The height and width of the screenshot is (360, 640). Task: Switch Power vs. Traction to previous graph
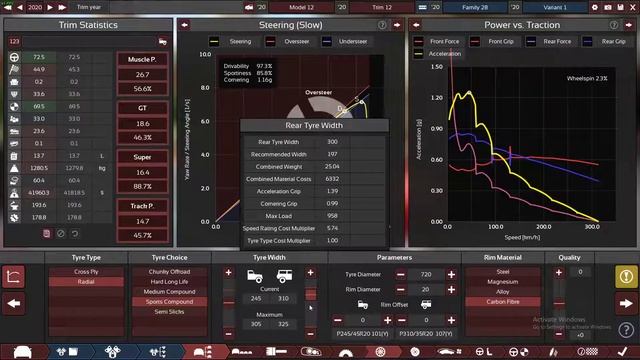point(416,25)
